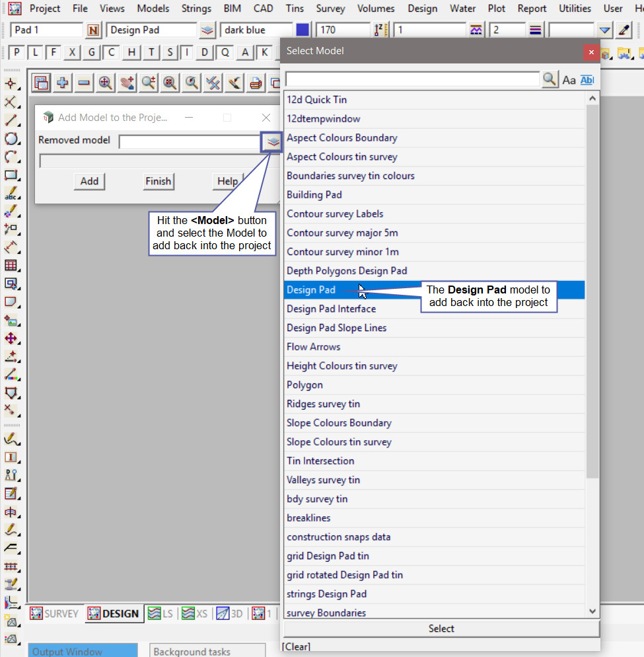Open the model picker beside Design Pad field

[x=207, y=30]
